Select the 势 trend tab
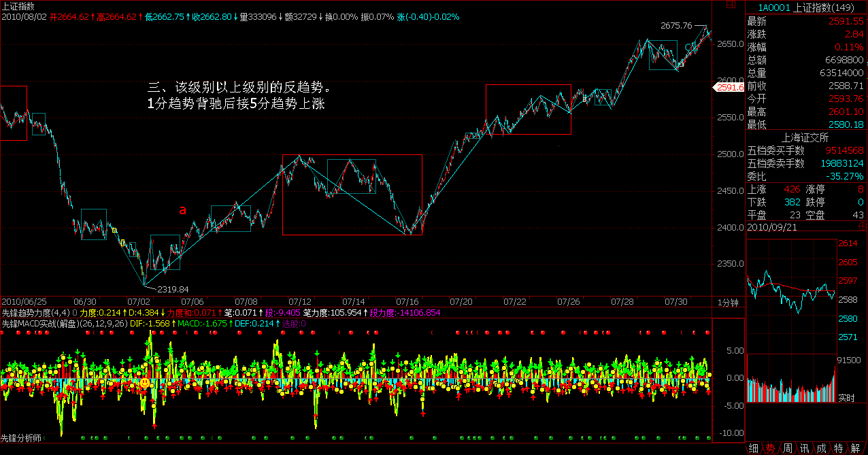The width and height of the screenshot is (868, 455). (770, 448)
